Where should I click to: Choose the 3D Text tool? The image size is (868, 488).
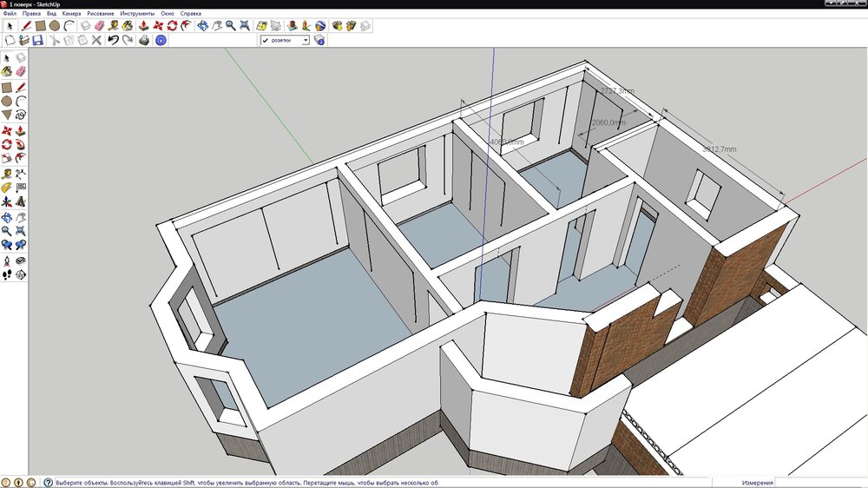[20, 201]
